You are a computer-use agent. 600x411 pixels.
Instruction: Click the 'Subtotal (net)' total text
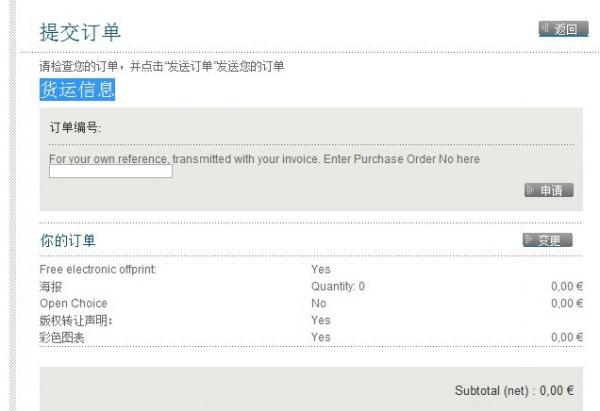[514, 391]
